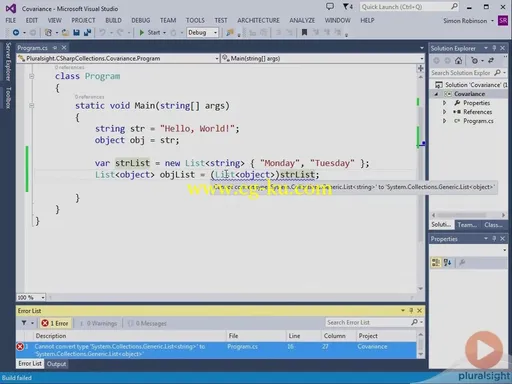Open the notifications flag icon
Viewport: 512px width, 384px height.
point(347,6)
